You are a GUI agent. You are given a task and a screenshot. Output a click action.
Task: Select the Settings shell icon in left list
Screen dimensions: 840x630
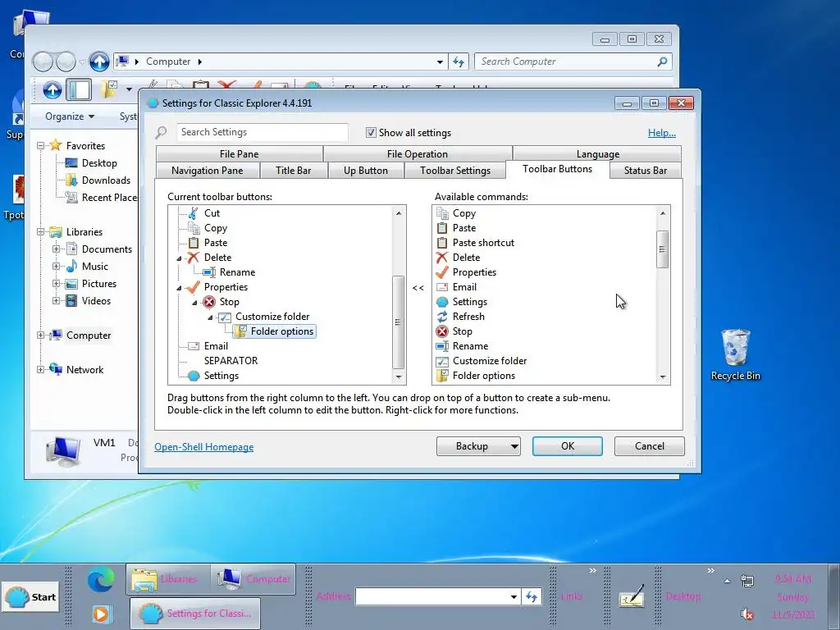(x=194, y=376)
